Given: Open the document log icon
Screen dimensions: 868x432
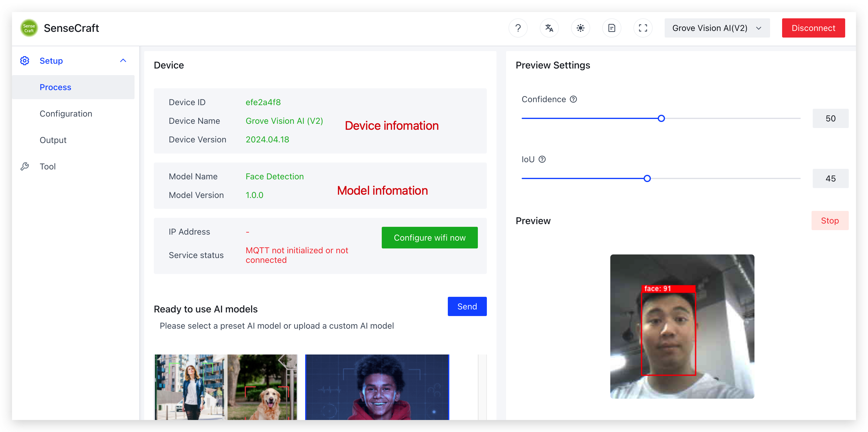Looking at the screenshot, I should 612,28.
